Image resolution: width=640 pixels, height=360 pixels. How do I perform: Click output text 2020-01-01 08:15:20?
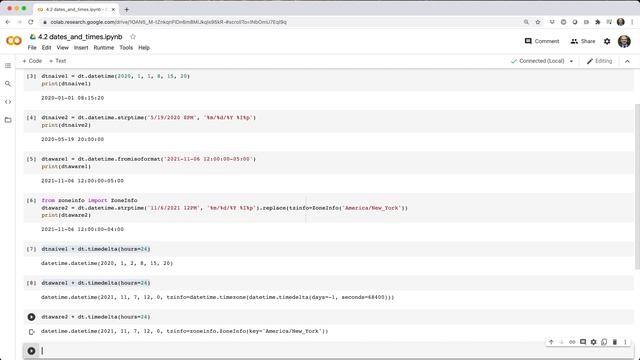73,98
